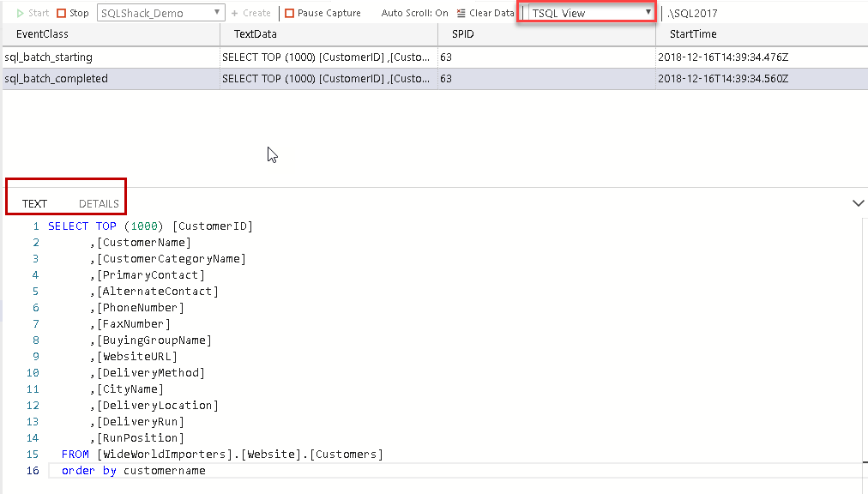Sort by TextData column header
868x494 pixels.
click(x=256, y=33)
